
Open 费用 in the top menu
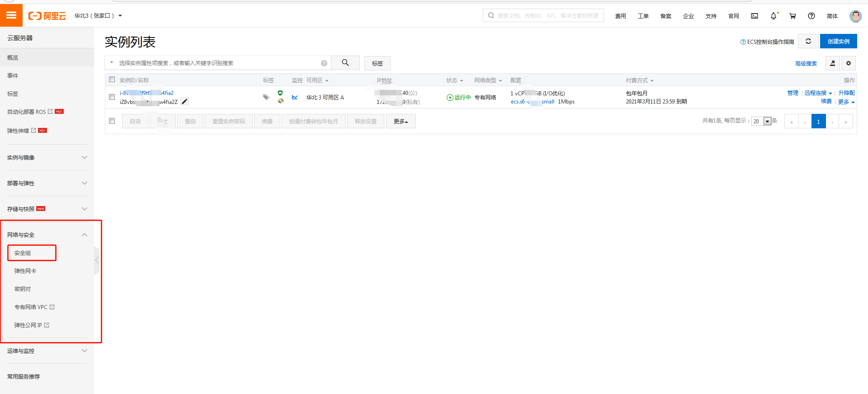pyautogui.click(x=621, y=16)
